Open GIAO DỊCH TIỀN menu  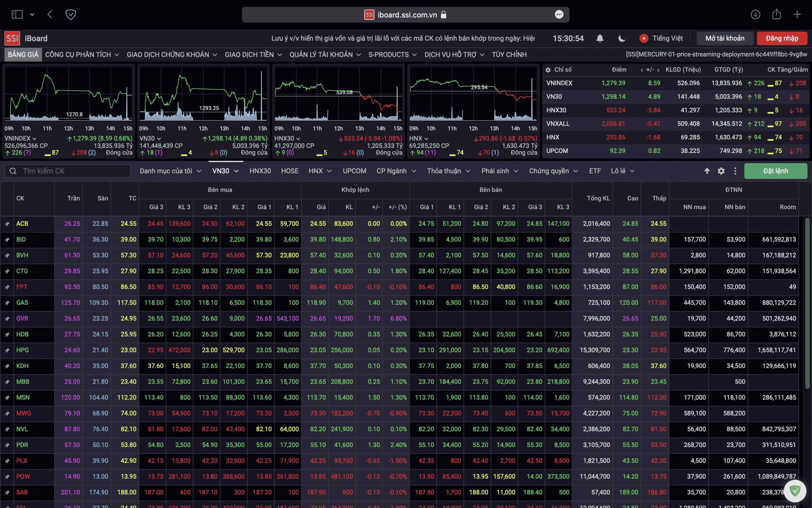(253, 54)
